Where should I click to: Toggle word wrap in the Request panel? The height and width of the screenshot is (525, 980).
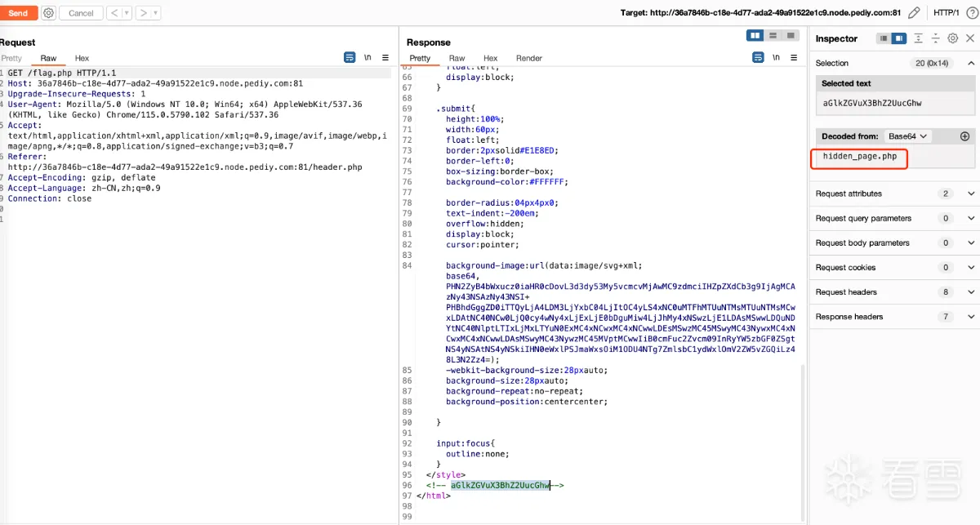tap(350, 57)
